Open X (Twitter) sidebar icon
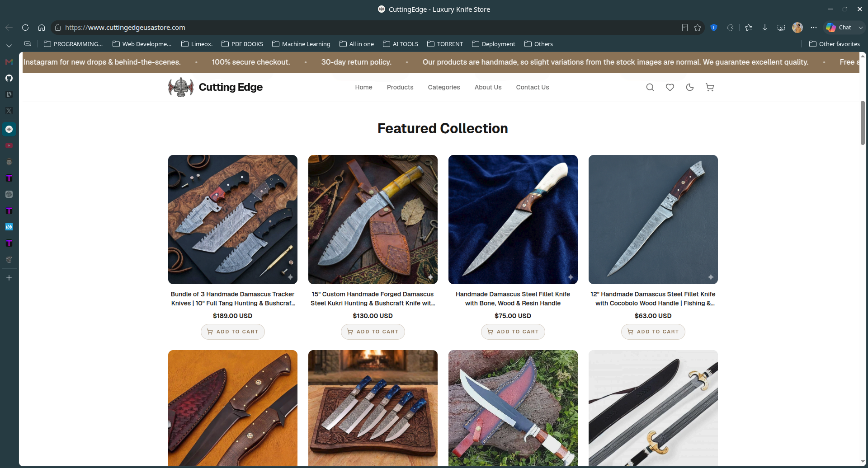This screenshot has height=468, width=868. point(9,111)
